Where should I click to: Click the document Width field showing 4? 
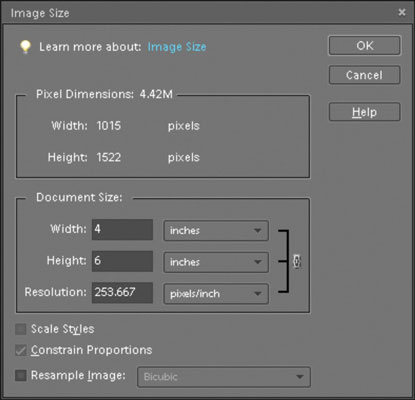point(122,229)
